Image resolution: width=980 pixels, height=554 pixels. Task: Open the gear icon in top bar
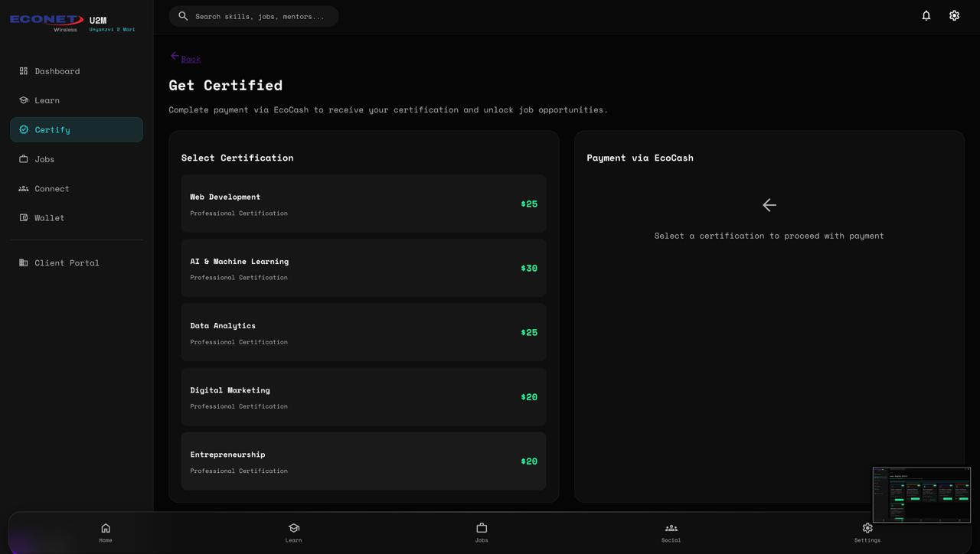(954, 15)
